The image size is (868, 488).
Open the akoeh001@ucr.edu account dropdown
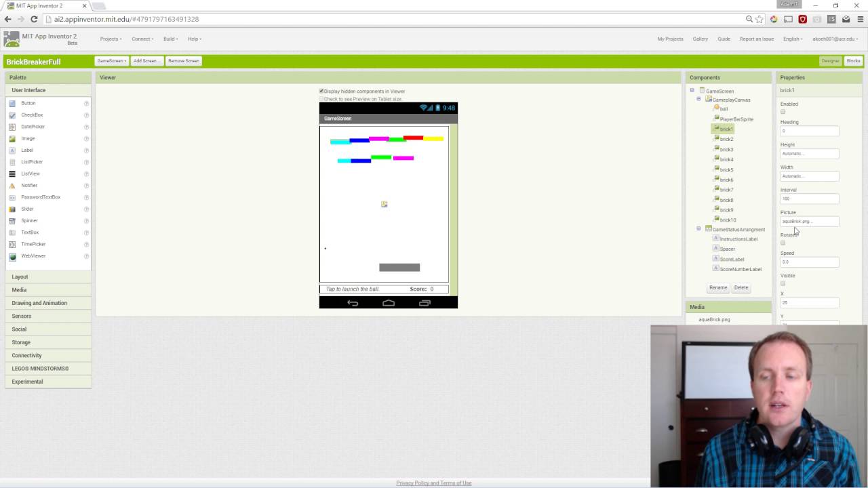835,39
